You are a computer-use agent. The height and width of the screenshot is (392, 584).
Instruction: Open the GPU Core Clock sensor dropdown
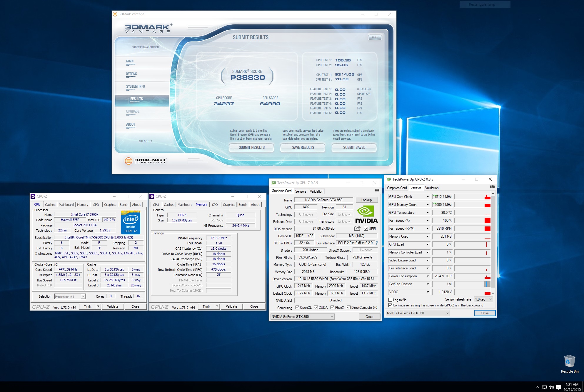(428, 197)
